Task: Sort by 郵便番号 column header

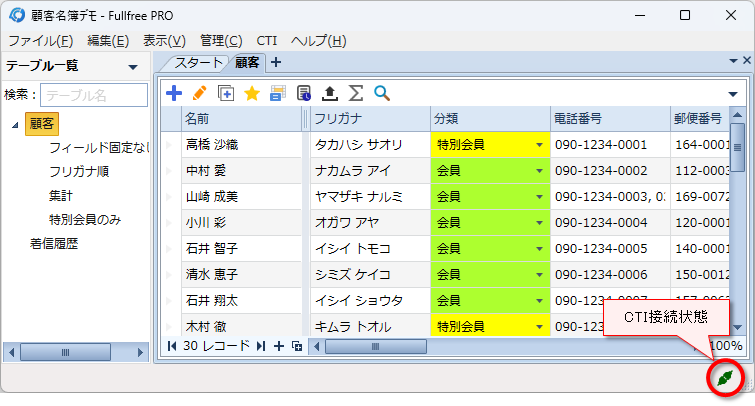Action: tap(700, 118)
